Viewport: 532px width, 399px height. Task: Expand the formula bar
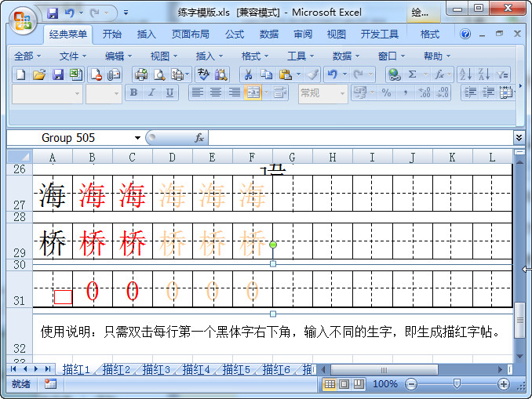(519, 137)
